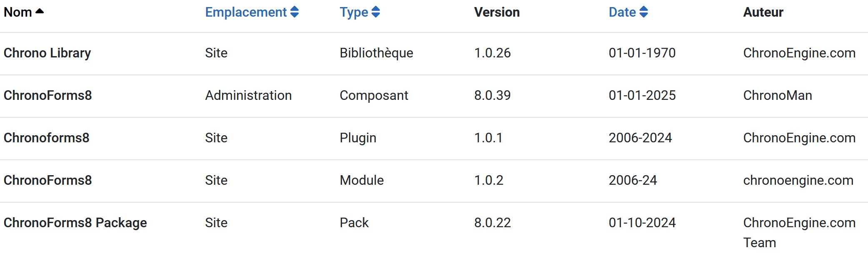The width and height of the screenshot is (868, 253).
Task: Sort the list by Date header
Action: [x=622, y=12]
